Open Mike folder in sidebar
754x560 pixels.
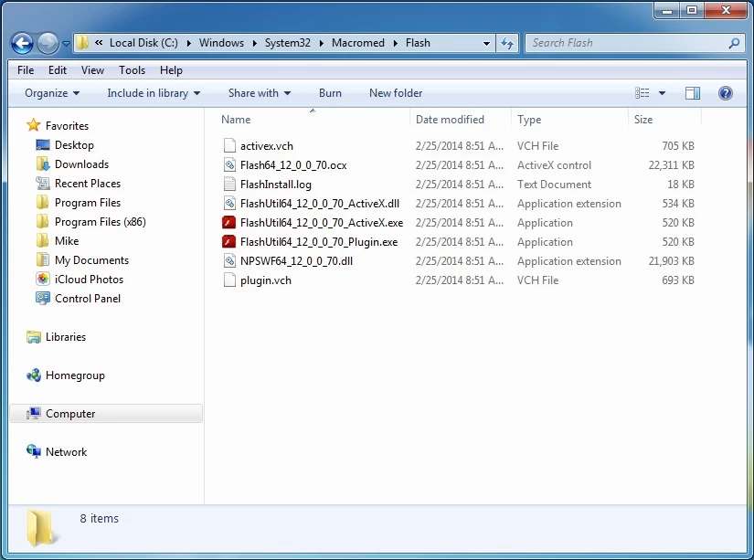tap(67, 241)
